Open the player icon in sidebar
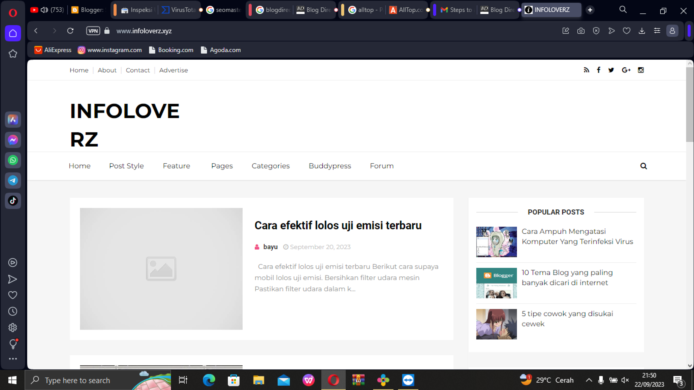The height and width of the screenshot is (390, 694). pyautogui.click(x=13, y=263)
